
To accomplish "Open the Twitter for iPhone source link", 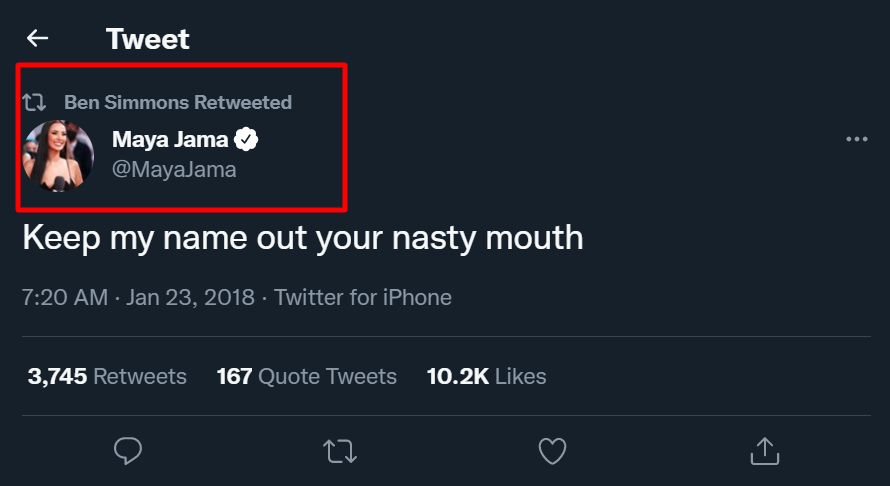I will pyautogui.click(x=363, y=297).
